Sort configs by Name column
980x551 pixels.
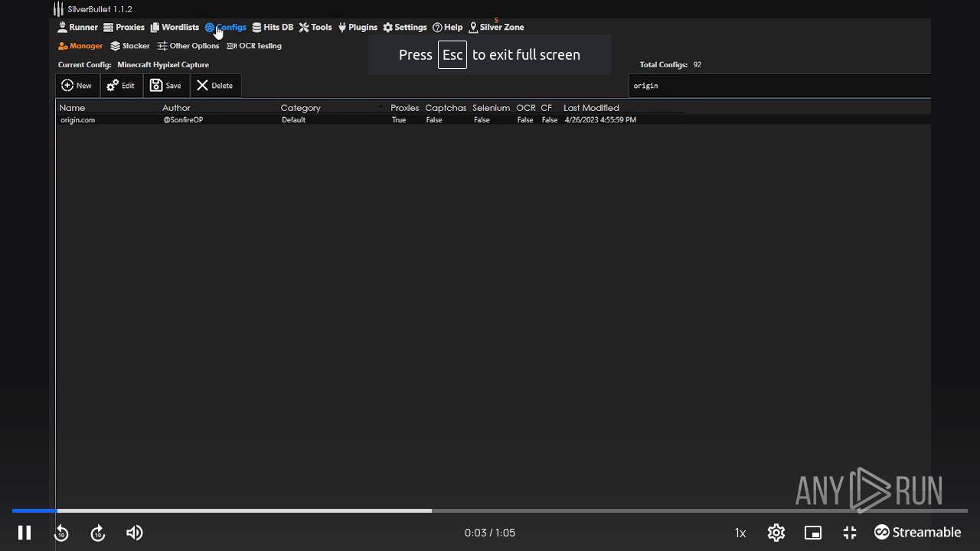coord(72,108)
